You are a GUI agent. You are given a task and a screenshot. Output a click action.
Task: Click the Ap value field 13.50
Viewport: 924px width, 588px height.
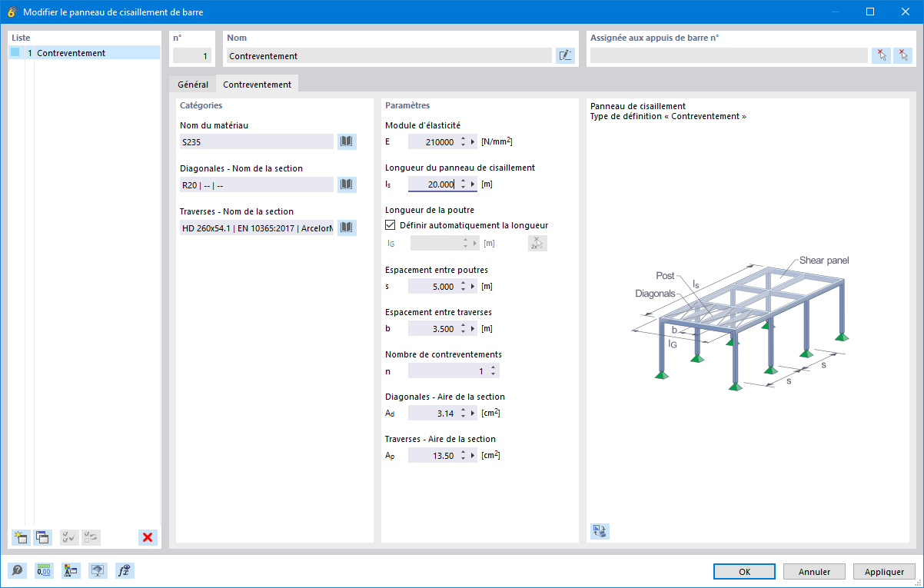pos(433,456)
